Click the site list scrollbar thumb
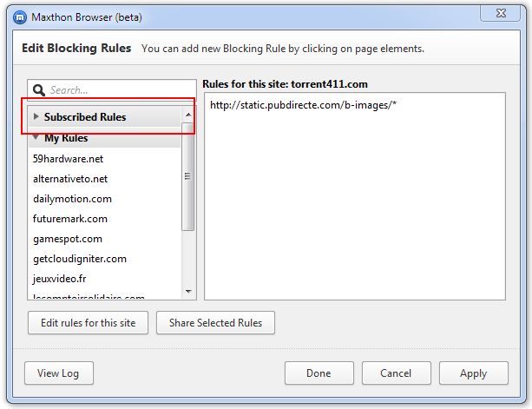 point(187,176)
